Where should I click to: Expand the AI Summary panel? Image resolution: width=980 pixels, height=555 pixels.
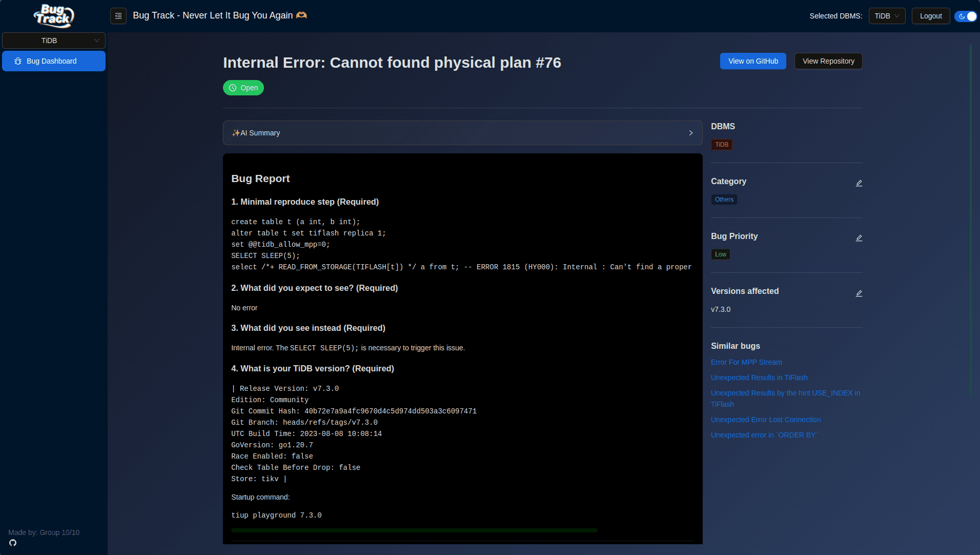[x=462, y=133]
